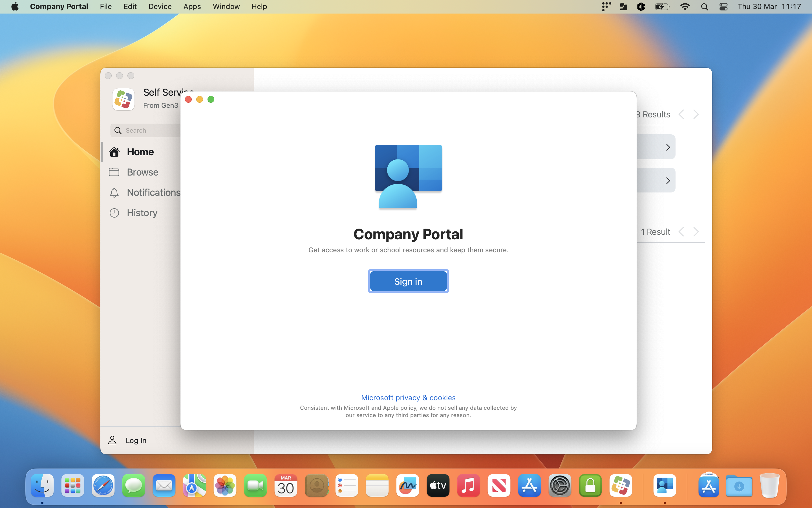This screenshot has width=812, height=508.
Task: Open System Settings from the Dock
Action: (x=560, y=485)
